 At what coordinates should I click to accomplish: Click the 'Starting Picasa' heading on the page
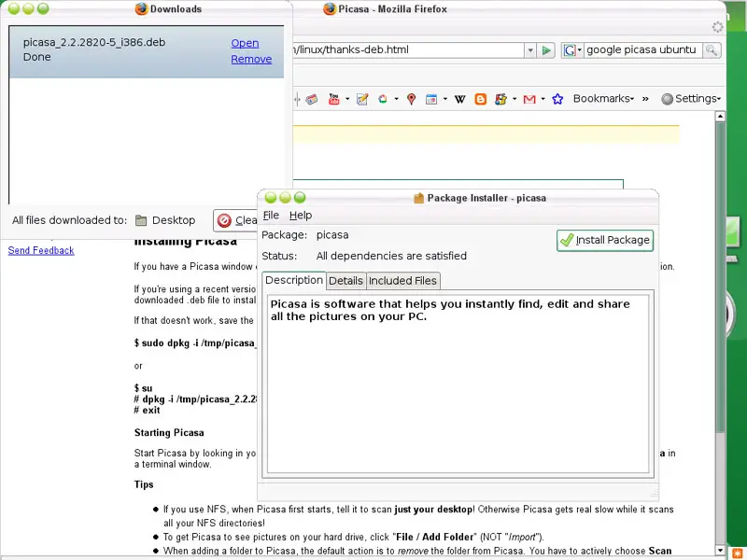169,433
